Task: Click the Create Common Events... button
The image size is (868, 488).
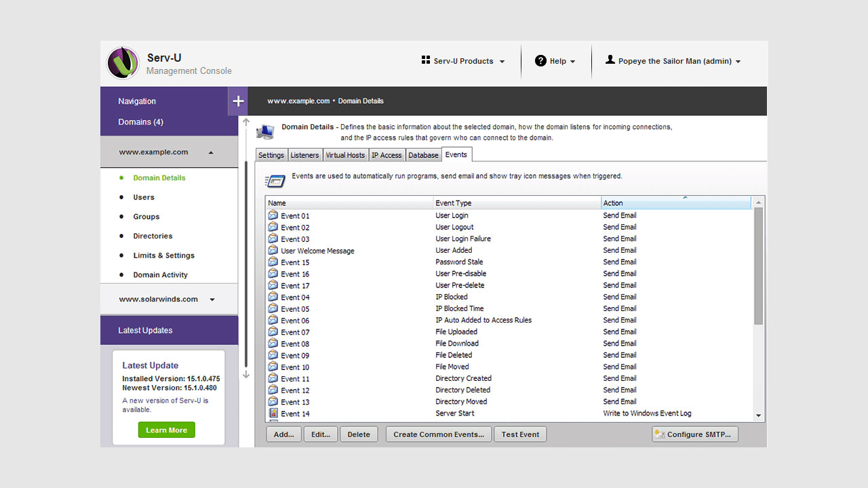Action: [x=439, y=434]
